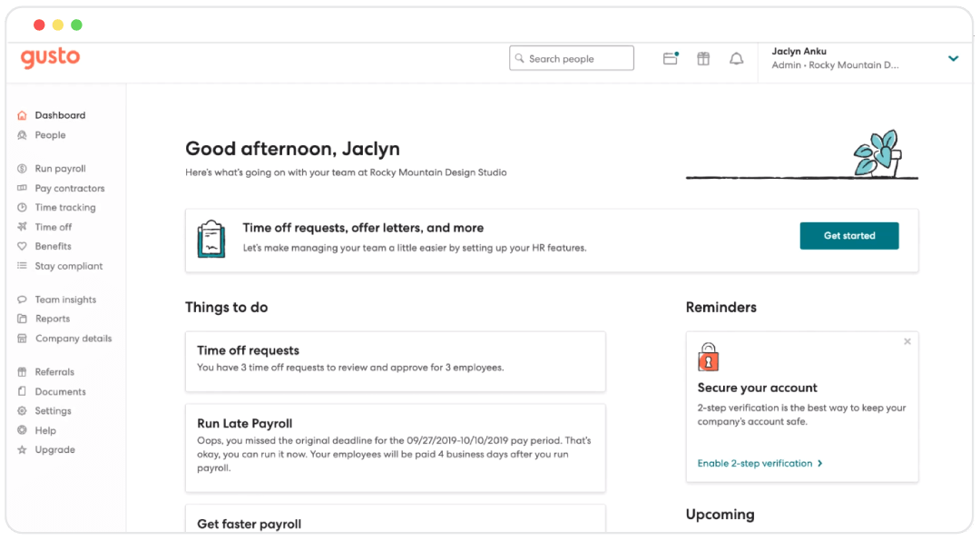Screen dimensions: 980x541
Task: Select the Stay compliant checklist icon
Action: [20, 265]
